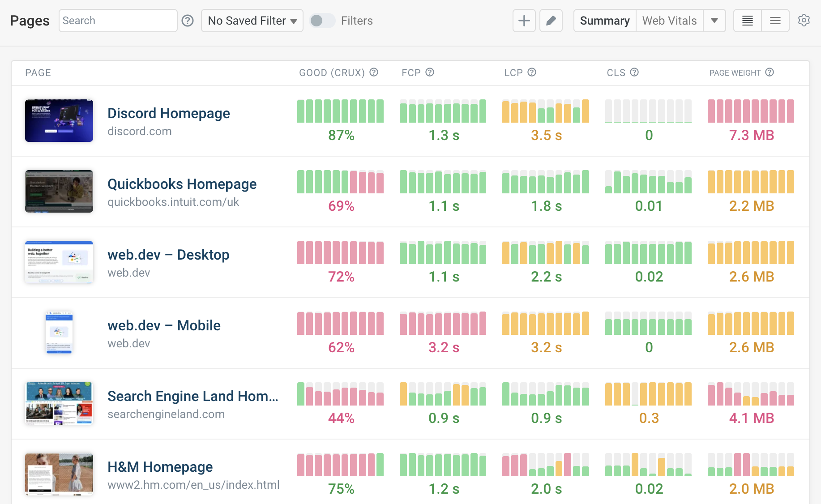Click Search Engine Land's 4.1 MB weight

[752, 418]
